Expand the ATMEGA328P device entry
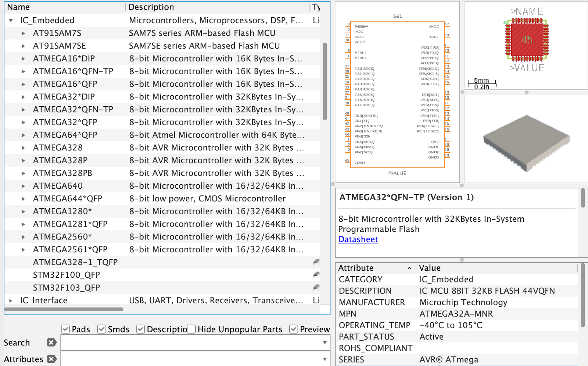 pos(24,161)
